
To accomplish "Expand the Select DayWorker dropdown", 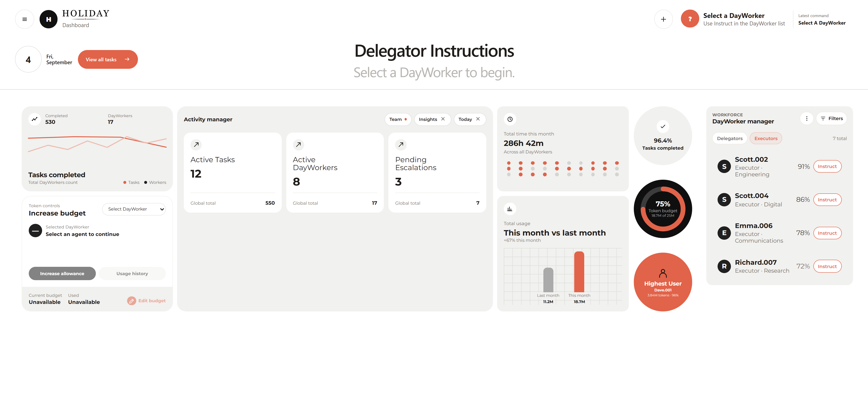I will point(134,209).
